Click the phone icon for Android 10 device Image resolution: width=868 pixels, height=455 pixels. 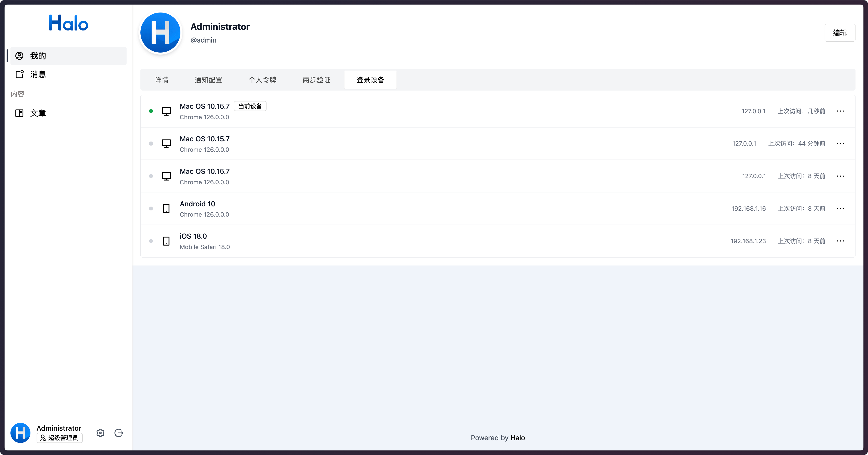(x=166, y=209)
